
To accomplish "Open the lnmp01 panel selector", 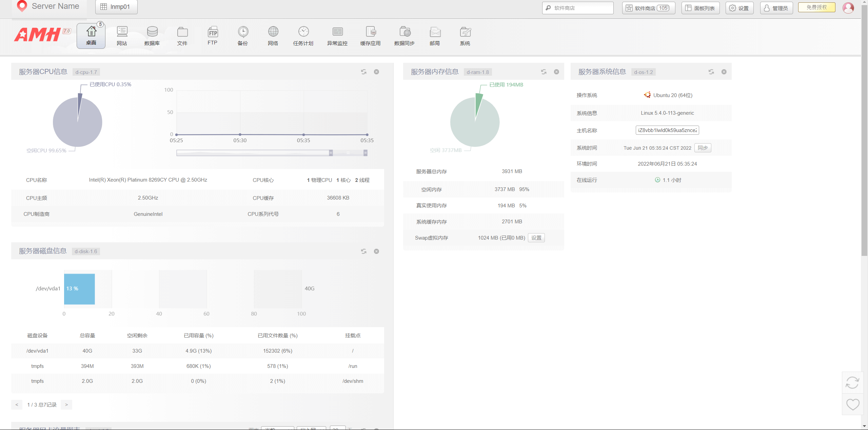I will [116, 7].
